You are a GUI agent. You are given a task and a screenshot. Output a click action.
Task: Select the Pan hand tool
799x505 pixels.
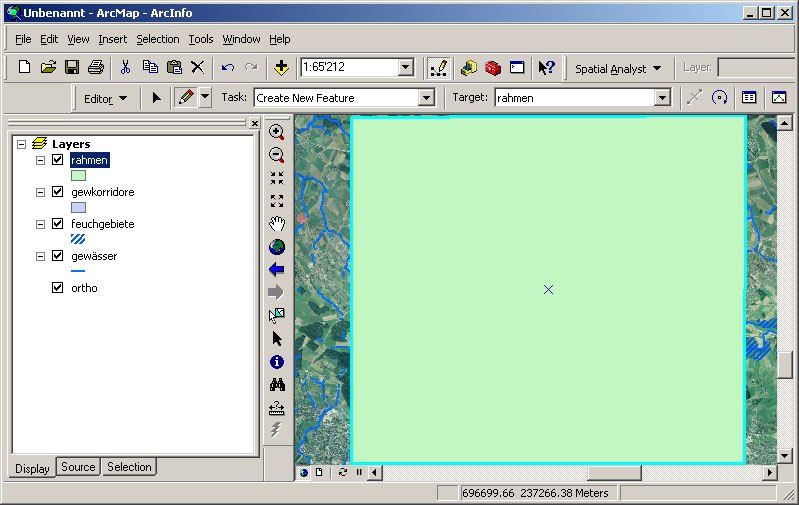pos(277,224)
